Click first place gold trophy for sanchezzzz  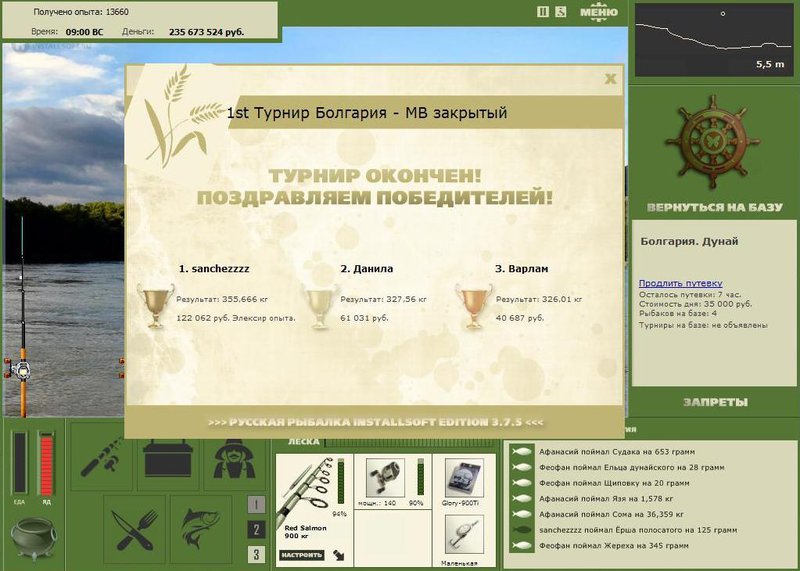(x=156, y=306)
